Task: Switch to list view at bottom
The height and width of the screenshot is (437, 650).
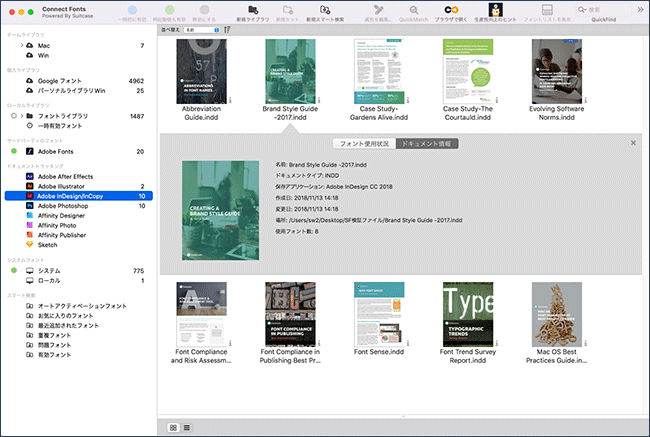Action: pyautogui.click(x=187, y=427)
